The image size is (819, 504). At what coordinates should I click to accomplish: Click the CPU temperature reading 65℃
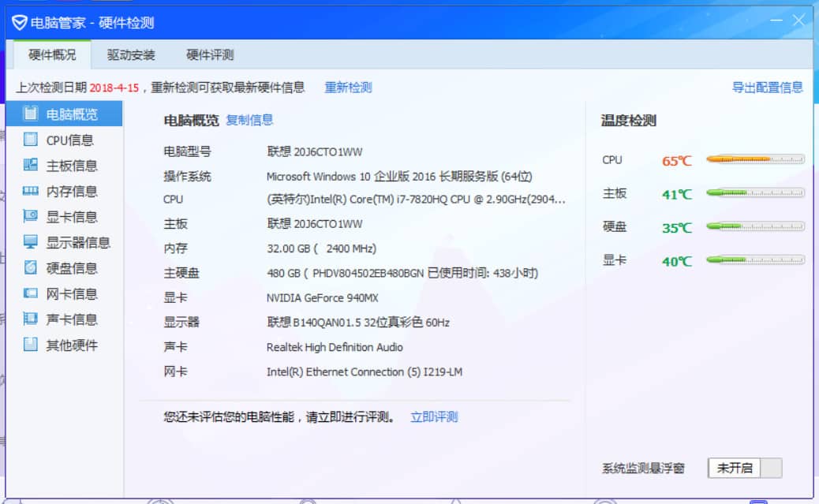(677, 161)
